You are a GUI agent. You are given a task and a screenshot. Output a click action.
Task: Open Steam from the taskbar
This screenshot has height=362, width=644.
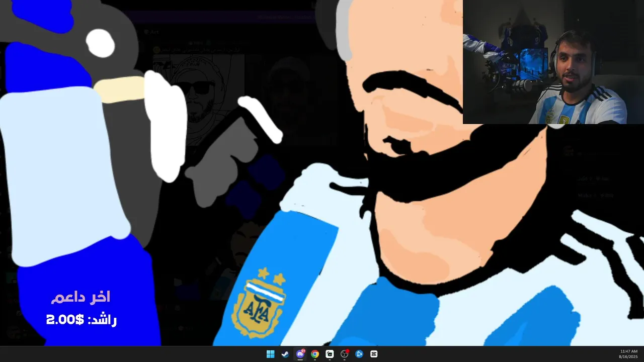tap(285, 354)
